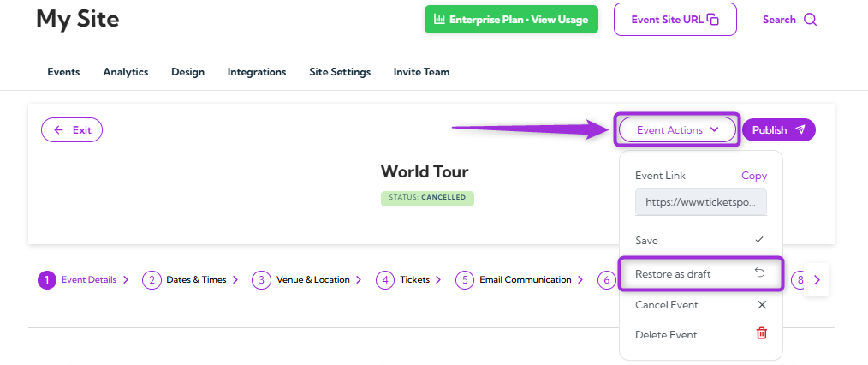Click the step 2 circle for Dates & Times
The height and width of the screenshot is (365, 868).
point(152,279)
